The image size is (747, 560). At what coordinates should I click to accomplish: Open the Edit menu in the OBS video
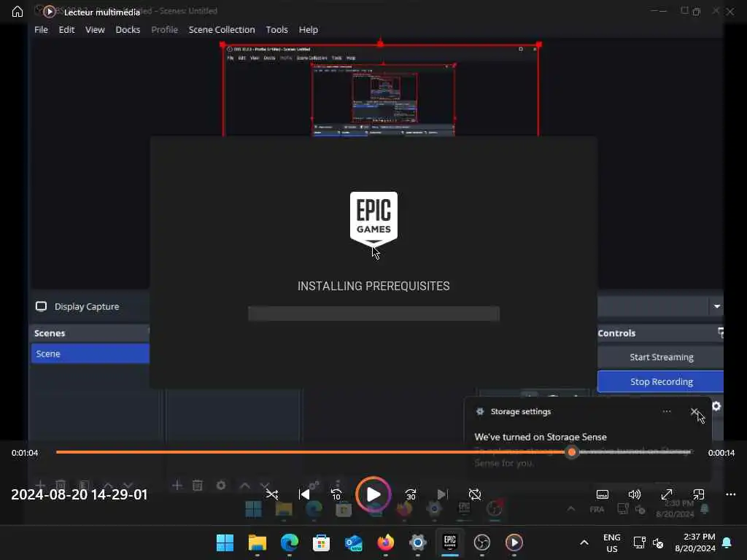pyautogui.click(x=66, y=29)
